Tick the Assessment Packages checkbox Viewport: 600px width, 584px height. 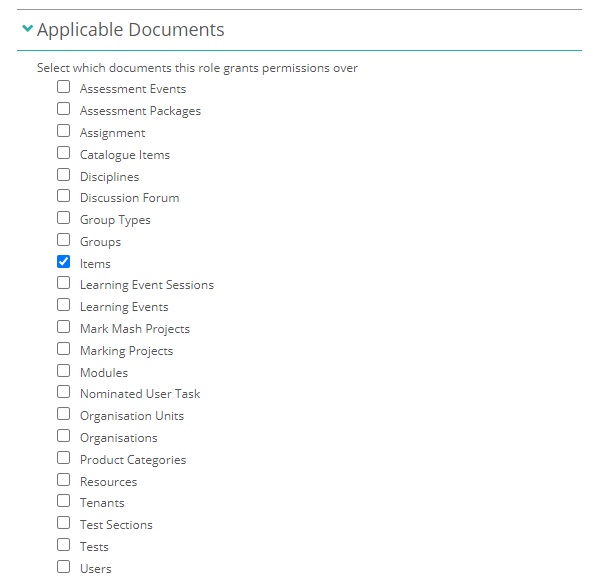[64, 109]
